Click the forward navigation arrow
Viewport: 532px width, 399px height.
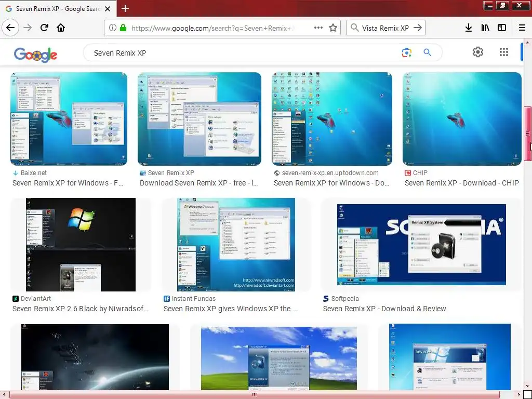tap(28, 28)
